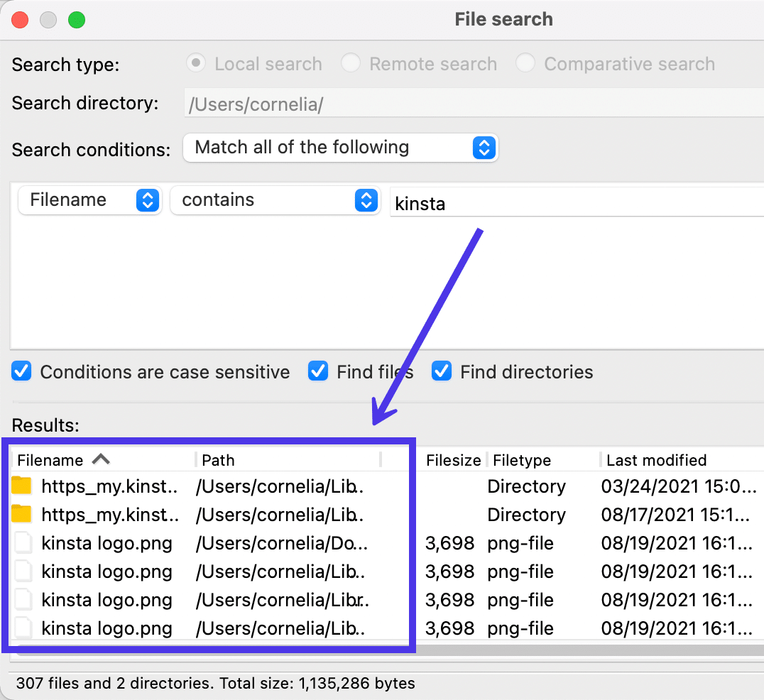Uncheck the Find files checkbox
Image resolution: width=764 pixels, height=700 pixels.
point(319,371)
